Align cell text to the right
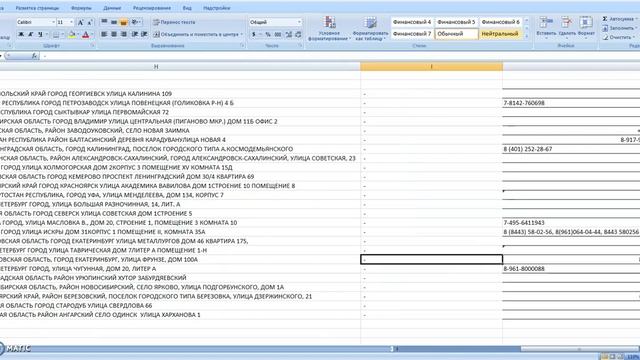 124,35
